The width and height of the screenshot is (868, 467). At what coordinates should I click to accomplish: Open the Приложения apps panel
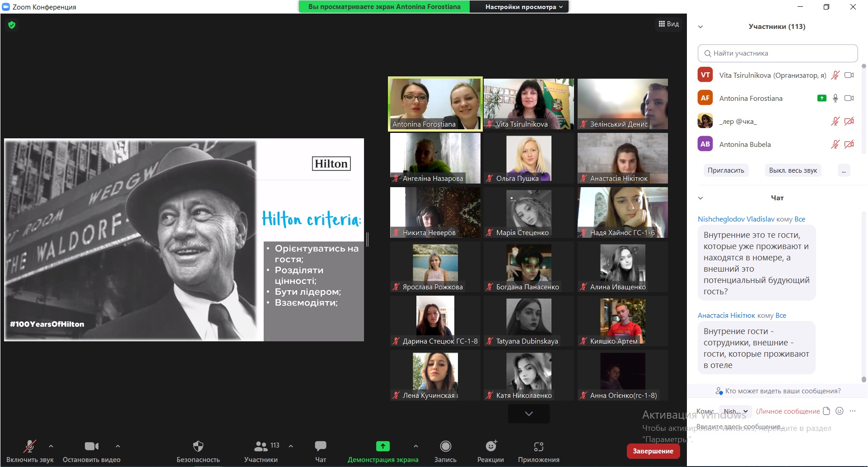pos(539,451)
